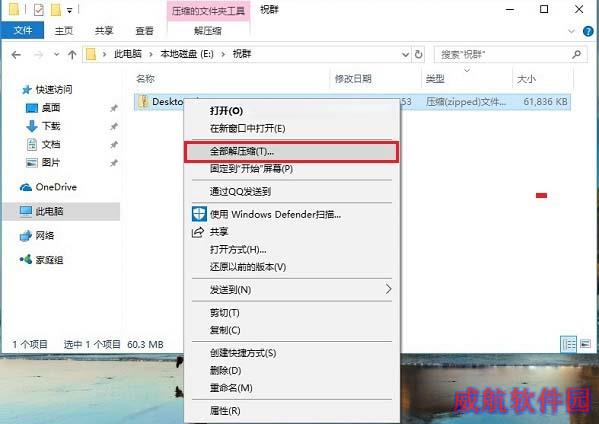Select the Desktop zip file icon

(143, 102)
